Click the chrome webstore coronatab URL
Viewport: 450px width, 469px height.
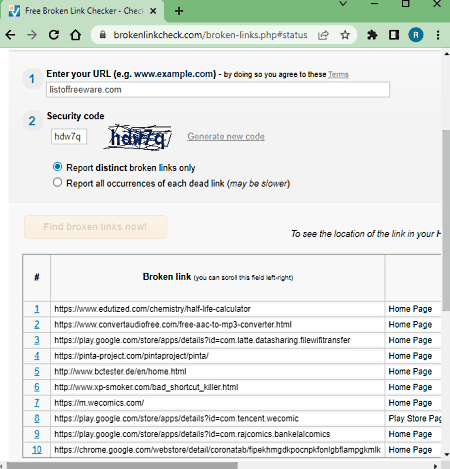(x=217, y=450)
